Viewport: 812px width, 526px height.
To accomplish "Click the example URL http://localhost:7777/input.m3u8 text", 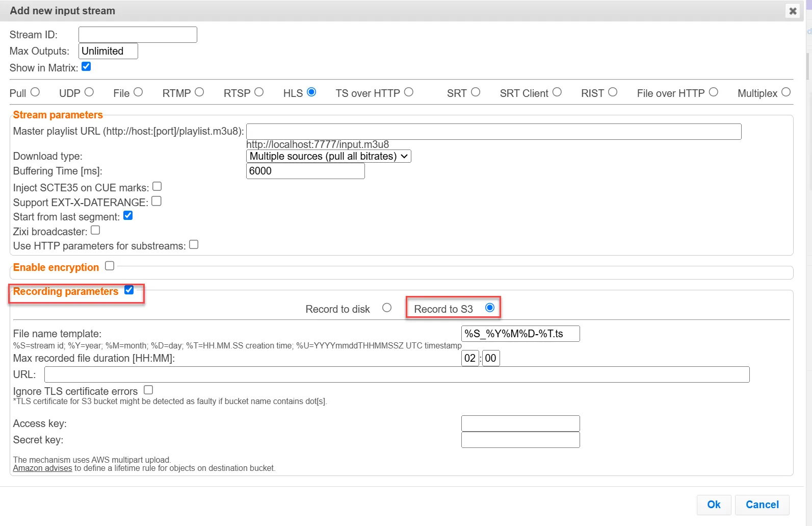I will point(318,144).
